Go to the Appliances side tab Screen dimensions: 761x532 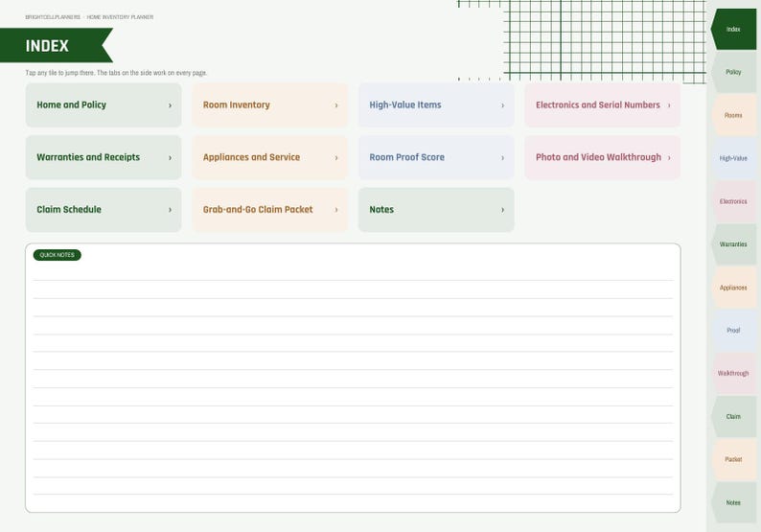(x=733, y=288)
